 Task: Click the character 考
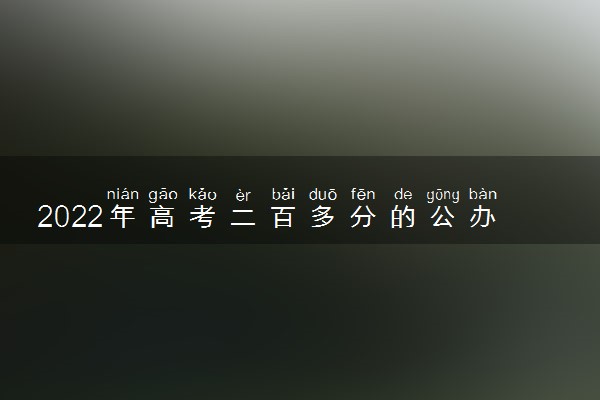click(202, 217)
